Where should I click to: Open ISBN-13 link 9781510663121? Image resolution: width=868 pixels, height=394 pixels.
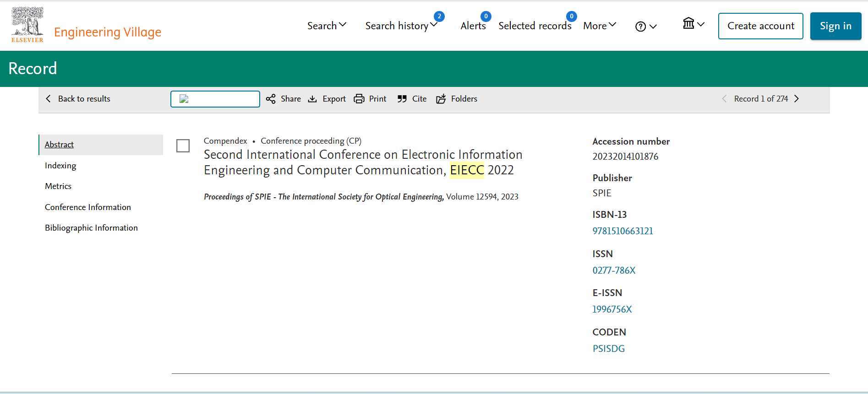click(622, 231)
